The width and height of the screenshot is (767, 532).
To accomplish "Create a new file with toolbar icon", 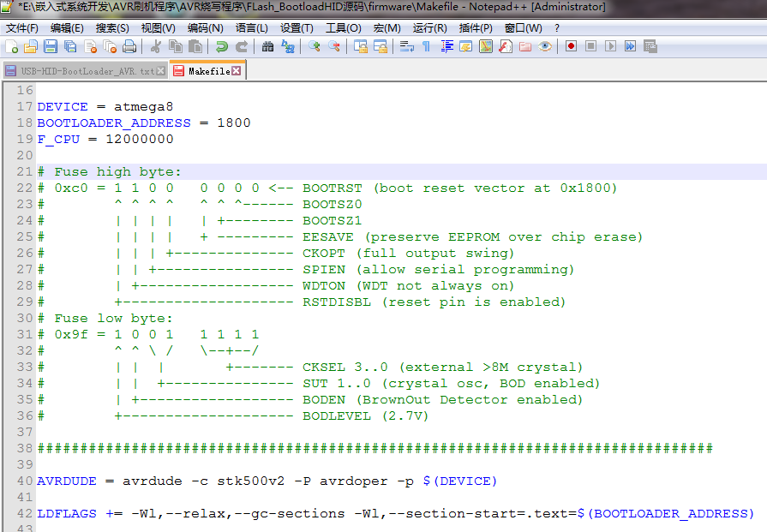I will pyautogui.click(x=11, y=46).
